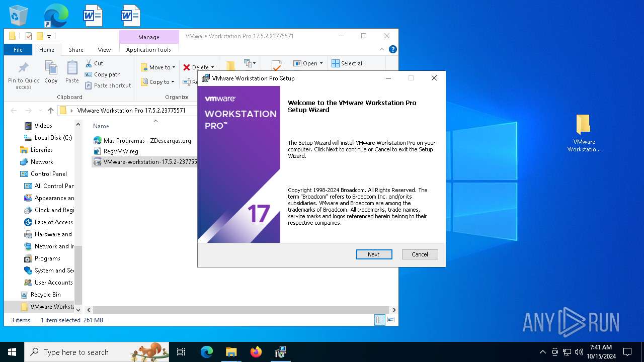Image resolution: width=644 pixels, height=362 pixels.
Task: Open the quick access toolbar customize arrow
Action: tap(49, 36)
